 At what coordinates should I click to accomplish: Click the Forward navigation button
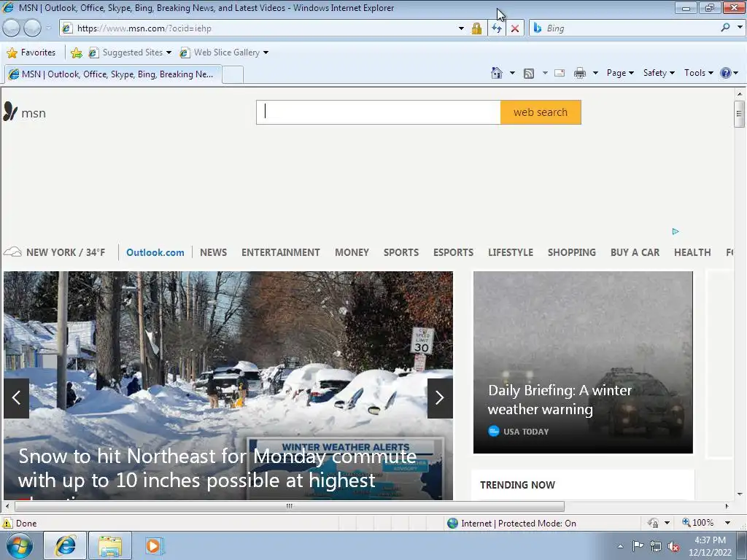pyautogui.click(x=32, y=28)
